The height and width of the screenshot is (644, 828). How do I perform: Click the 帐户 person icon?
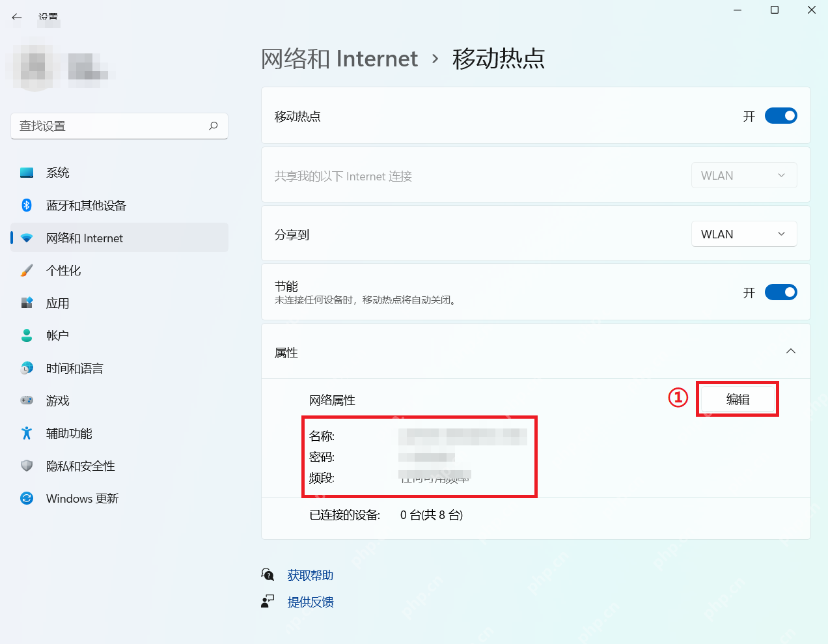point(27,335)
